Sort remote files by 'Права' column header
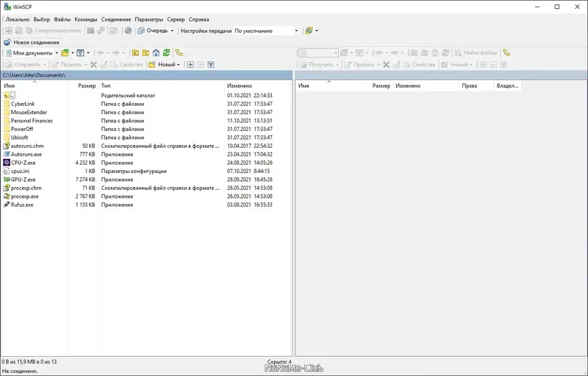Screen dimensions: 588x376 476,85
